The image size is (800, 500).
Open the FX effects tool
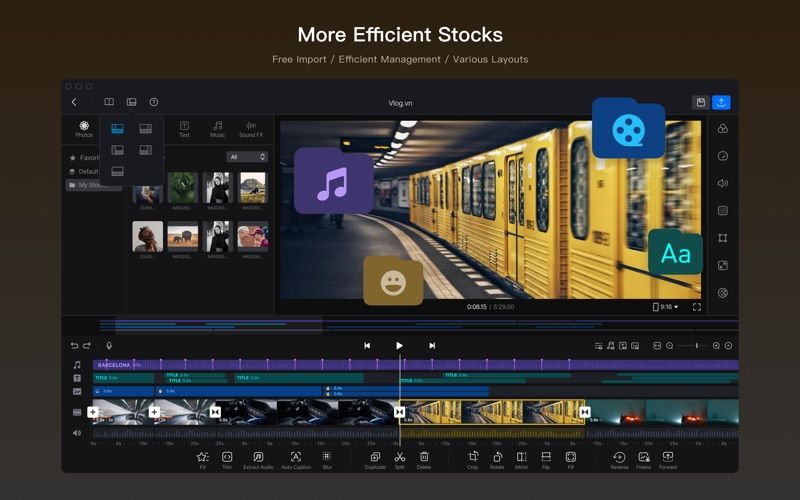pyautogui.click(x=203, y=460)
